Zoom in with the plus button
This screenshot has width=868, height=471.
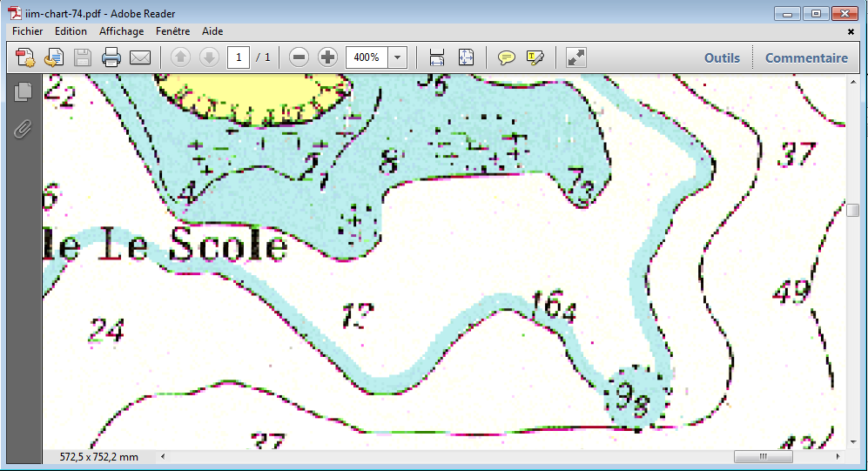[327, 58]
